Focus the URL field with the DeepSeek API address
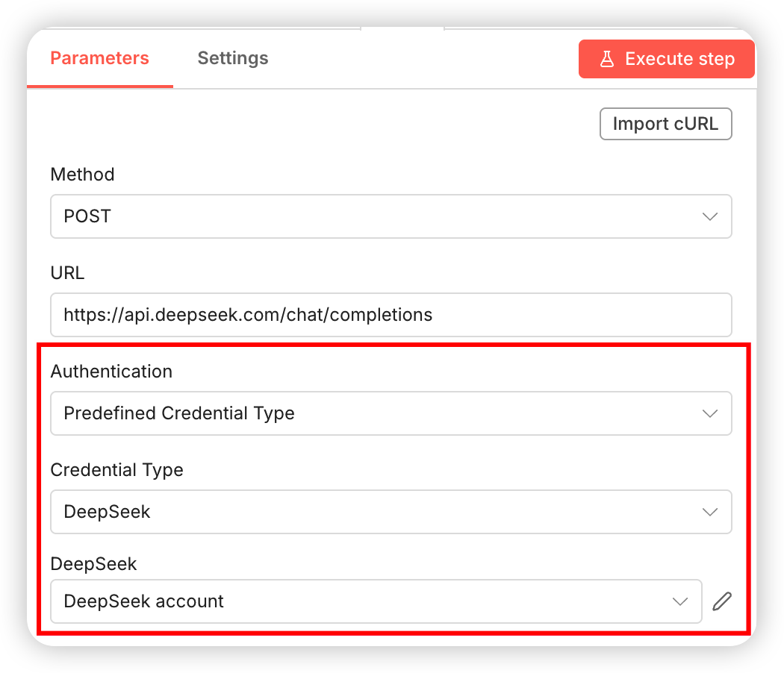 point(391,315)
